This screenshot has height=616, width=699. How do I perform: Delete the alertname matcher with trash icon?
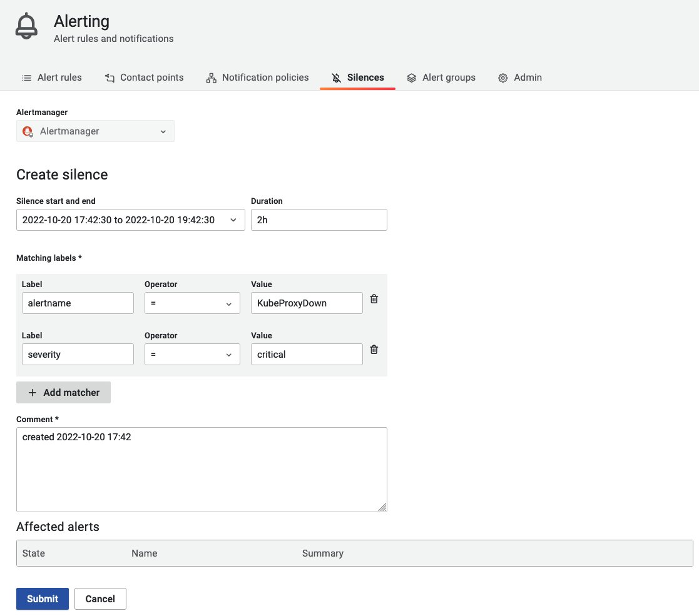(374, 299)
